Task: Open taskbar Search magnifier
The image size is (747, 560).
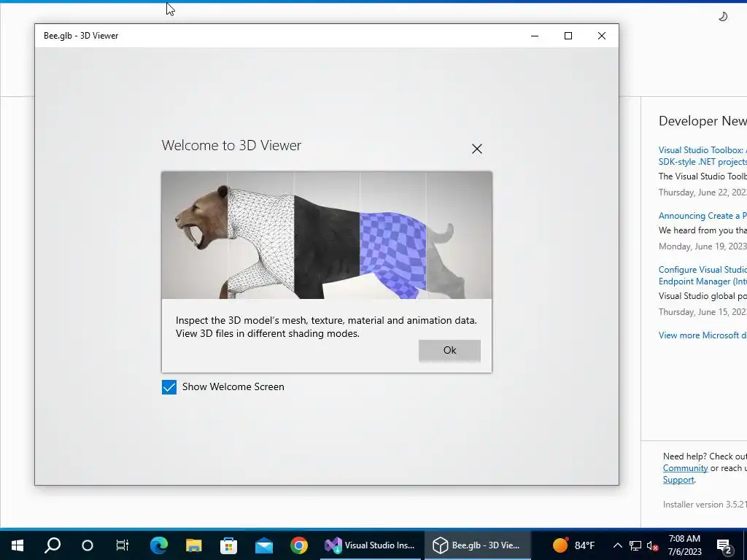Action: pos(53,545)
